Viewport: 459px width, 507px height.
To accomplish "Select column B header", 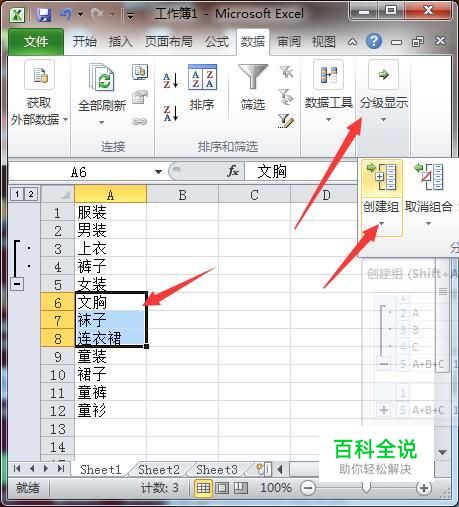I will click(182, 195).
